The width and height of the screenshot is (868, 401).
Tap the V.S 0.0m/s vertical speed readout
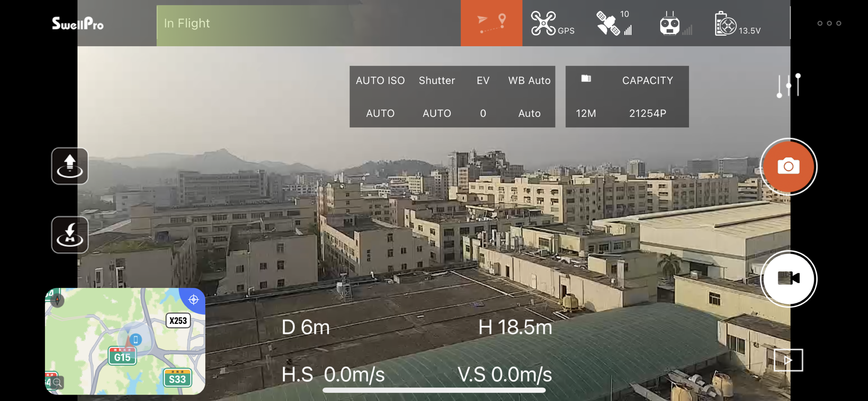click(x=504, y=374)
